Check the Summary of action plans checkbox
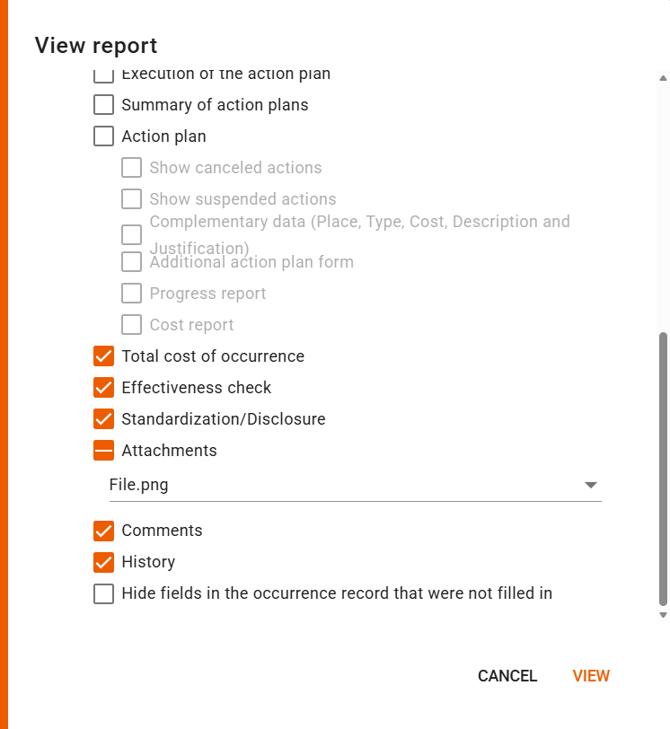The image size is (670, 729). point(104,105)
